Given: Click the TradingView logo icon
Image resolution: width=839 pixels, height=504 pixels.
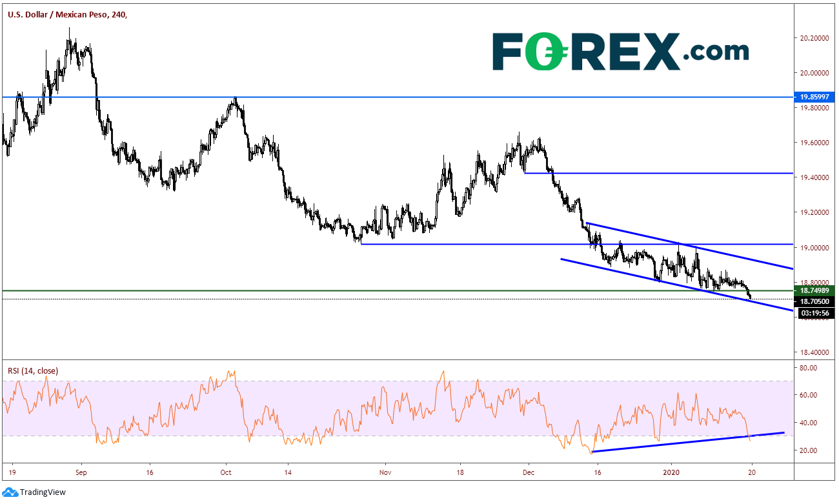Looking at the screenshot, I should coord(11,492).
